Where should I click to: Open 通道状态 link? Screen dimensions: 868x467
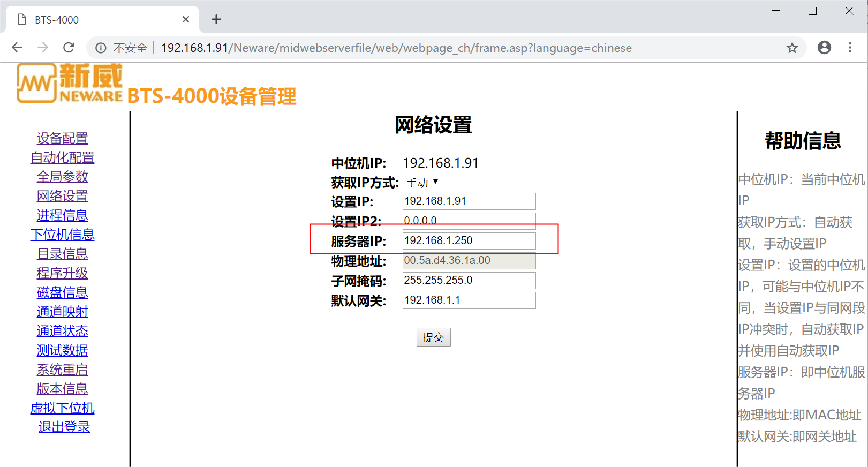[62, 331]
